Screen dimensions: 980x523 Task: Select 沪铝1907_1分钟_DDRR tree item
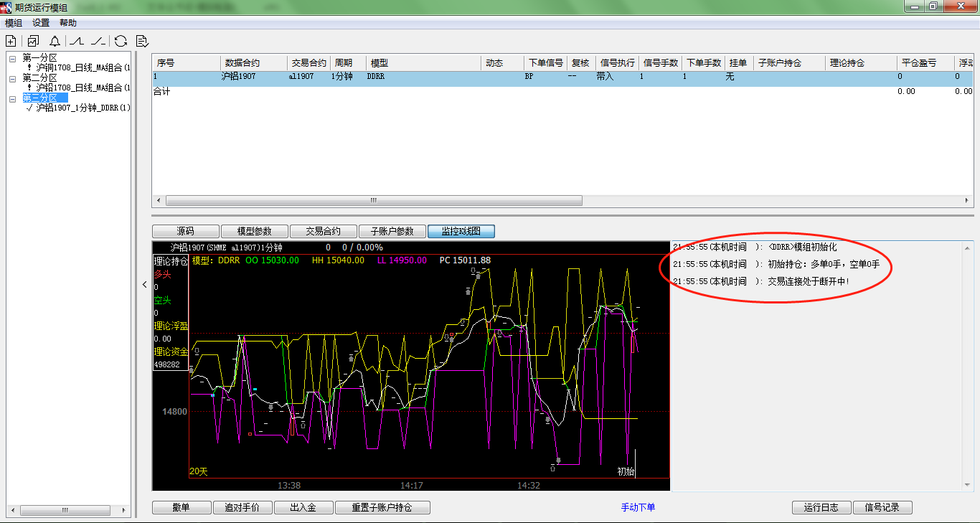point(83,108)
